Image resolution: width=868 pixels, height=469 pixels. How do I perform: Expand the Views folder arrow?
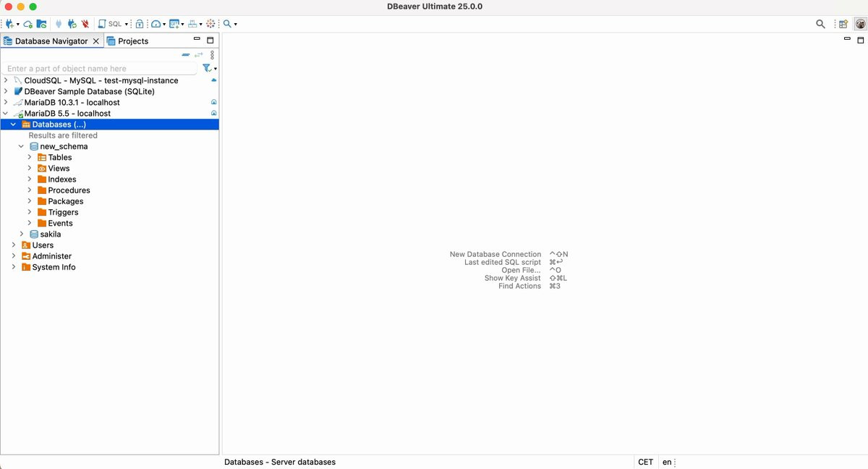tap(30, 168)
